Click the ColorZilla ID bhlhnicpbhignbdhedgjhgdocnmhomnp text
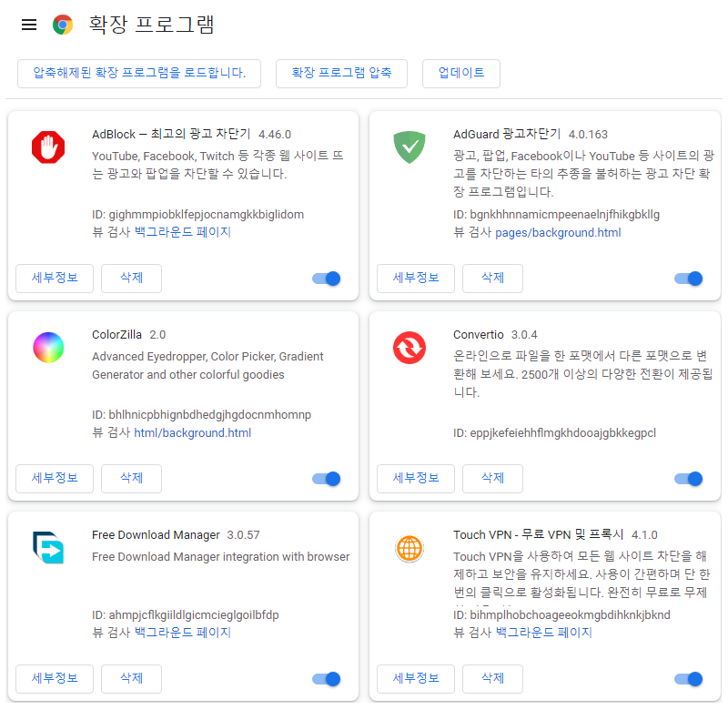Screen dimensions: 728x710 tap(201, 415)
